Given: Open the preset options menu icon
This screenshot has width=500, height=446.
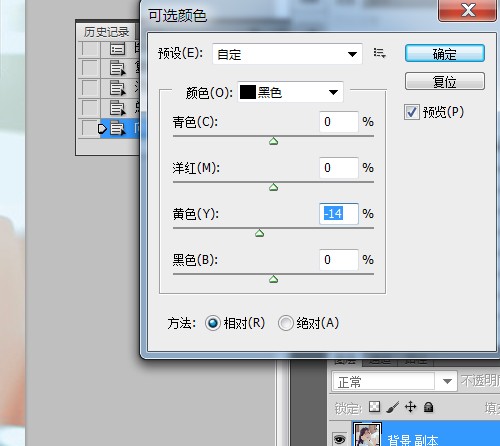Looking at the screenshot, I should pyautogui.click(x=379, y=53).
